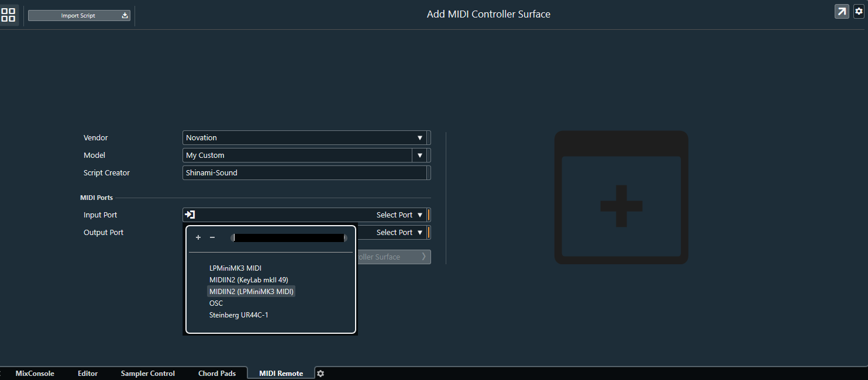Click the input port icon beside Input Port
Image resolution: width=868 pixels, height=380 pixels.
coord(190,214)
